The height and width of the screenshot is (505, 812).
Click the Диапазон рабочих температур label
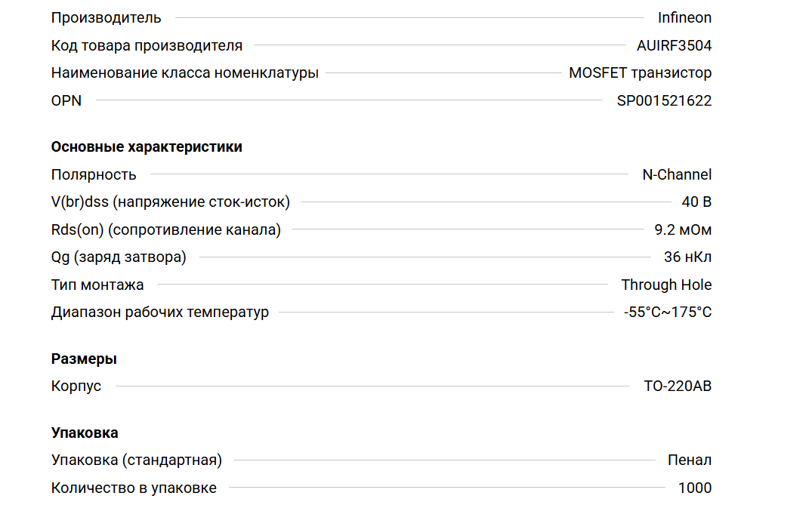pos(159,312)
